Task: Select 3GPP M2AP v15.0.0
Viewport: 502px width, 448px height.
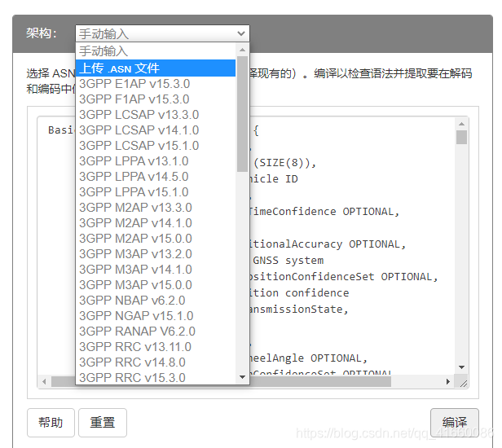Action: point(156,239)
